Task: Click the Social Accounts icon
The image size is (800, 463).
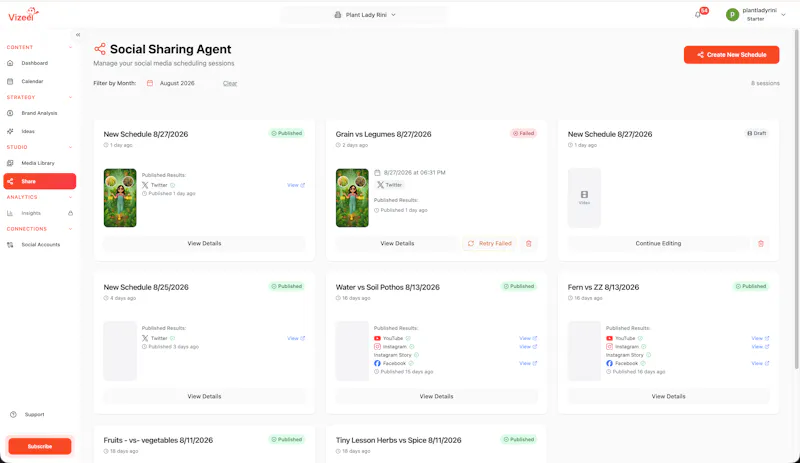Action: [x=10, y=245]
